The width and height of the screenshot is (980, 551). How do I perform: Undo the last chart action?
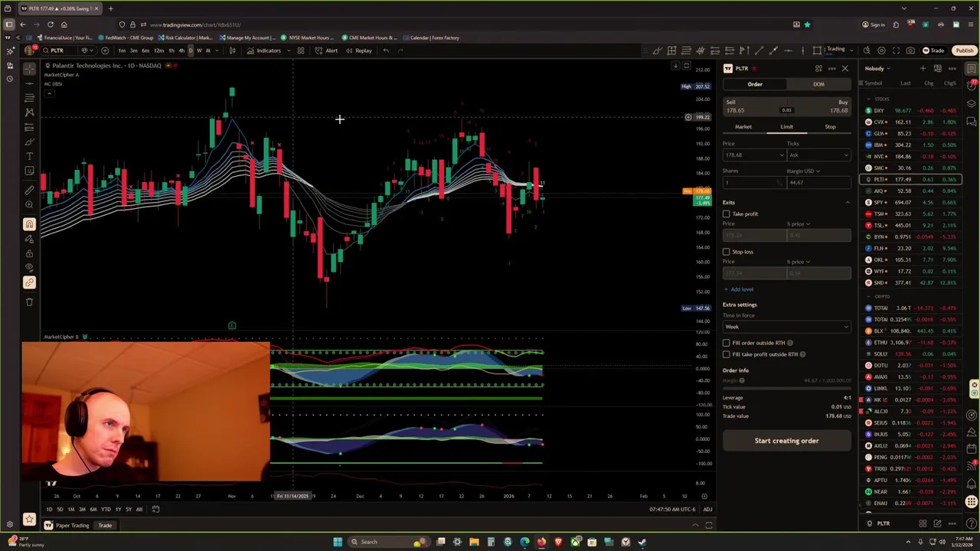(x=386, y=51)
